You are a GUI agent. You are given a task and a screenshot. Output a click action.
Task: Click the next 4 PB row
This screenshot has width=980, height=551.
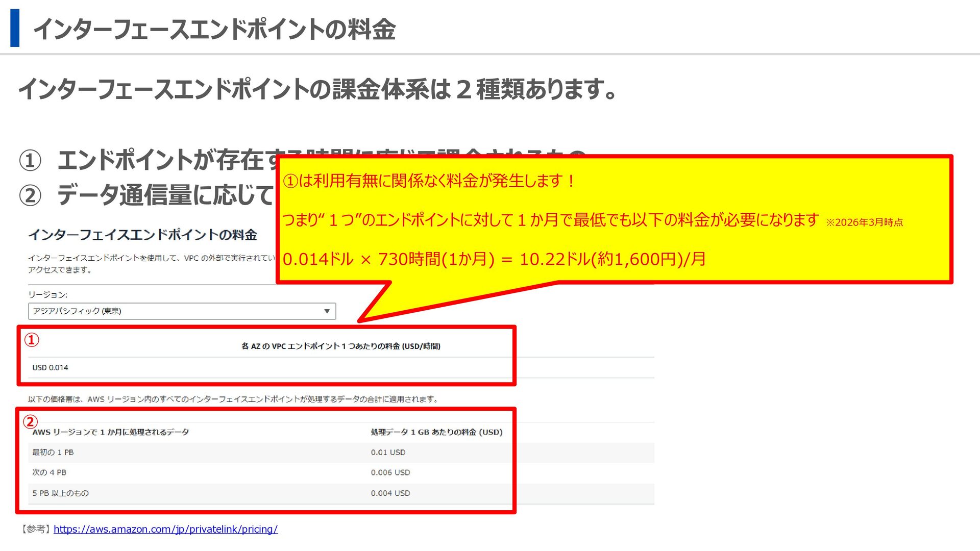click(x=50, y=472)
